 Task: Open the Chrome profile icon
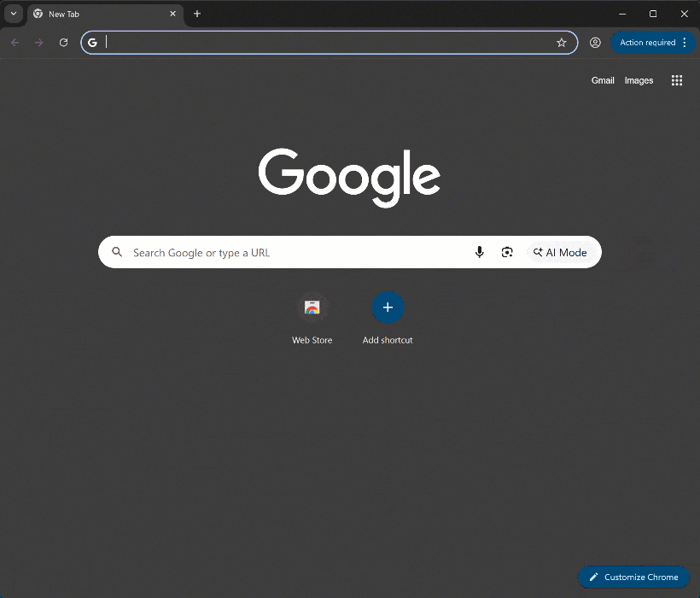[x=595, y=43]
